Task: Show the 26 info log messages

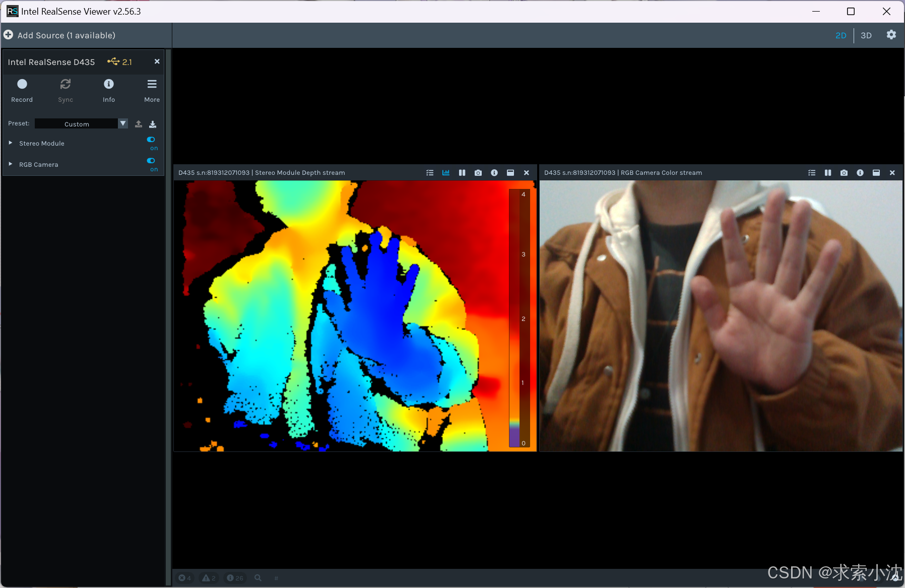Action: (x=234, y=578)
